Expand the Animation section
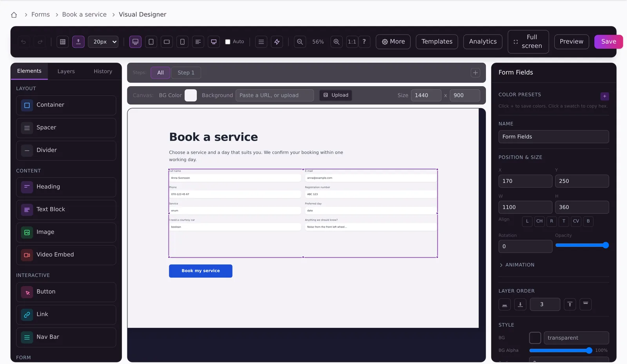 pos(517,265)
